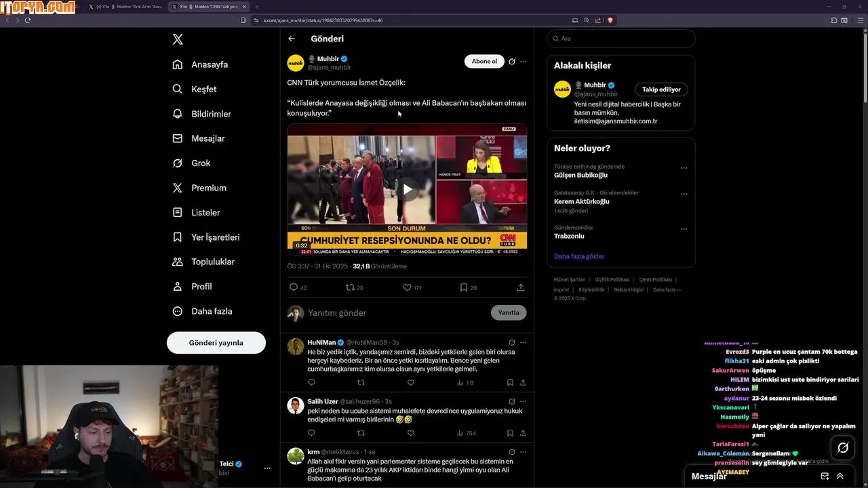The image size is (868, 488).
Task: Click Grok icon on HuNiMan's reply
Action: pos(512,343)
